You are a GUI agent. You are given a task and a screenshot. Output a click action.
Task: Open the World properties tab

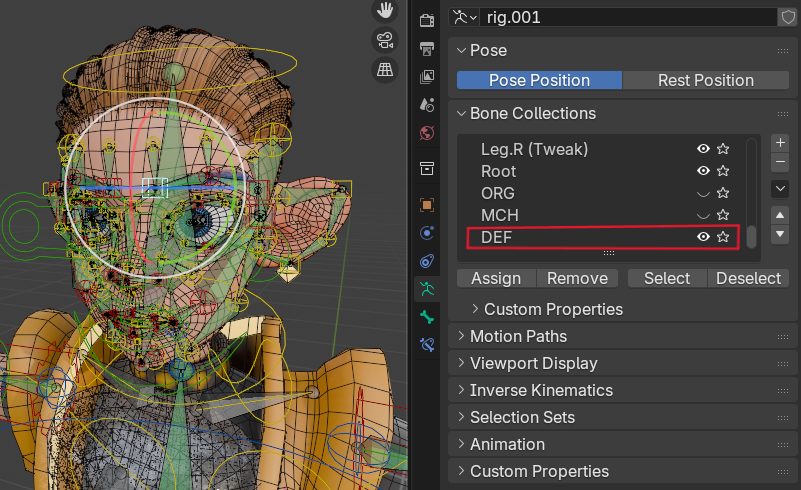427,132
